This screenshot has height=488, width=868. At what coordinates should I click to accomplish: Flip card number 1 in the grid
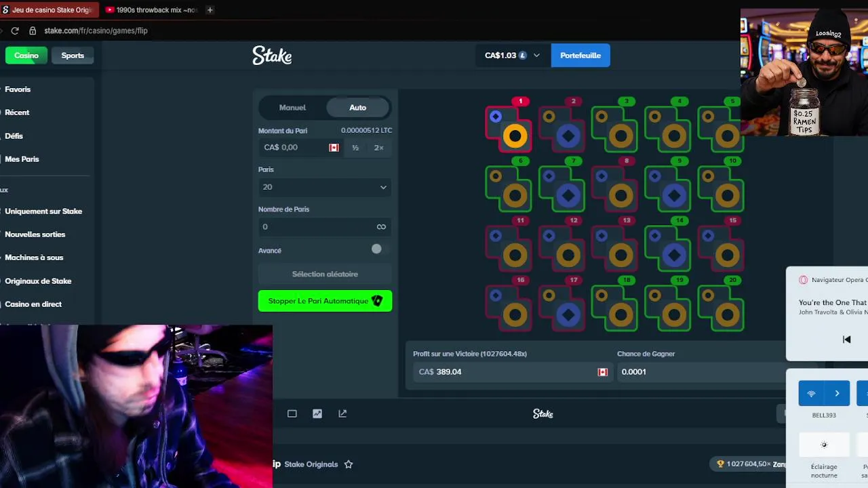(x=509, y=129)
